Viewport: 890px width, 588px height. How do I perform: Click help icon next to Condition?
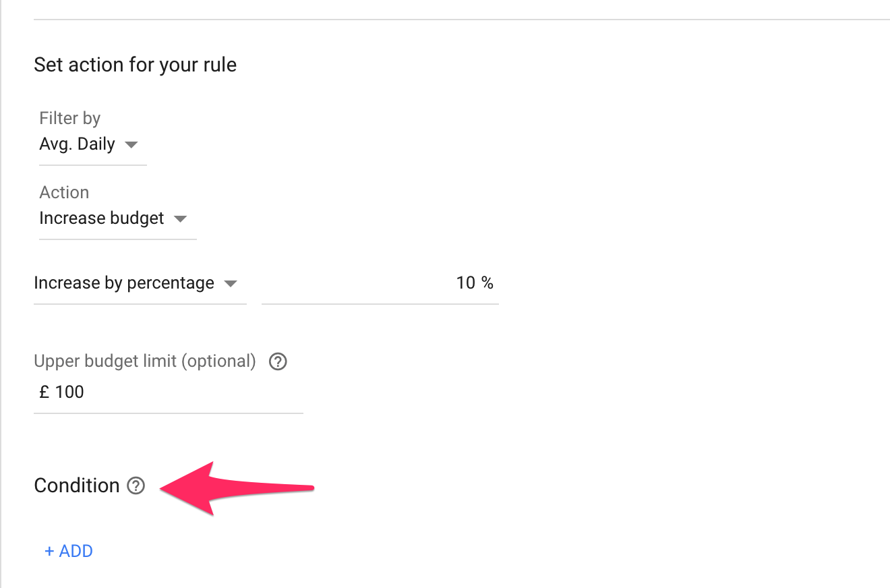(136, 486)
